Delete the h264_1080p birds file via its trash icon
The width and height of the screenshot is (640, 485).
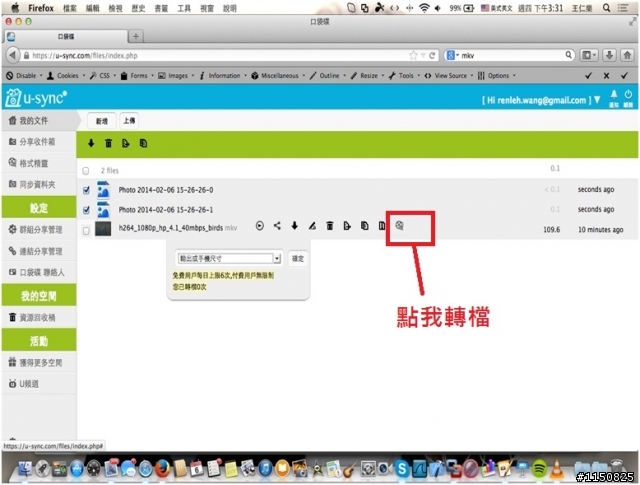tap(330, 226)
